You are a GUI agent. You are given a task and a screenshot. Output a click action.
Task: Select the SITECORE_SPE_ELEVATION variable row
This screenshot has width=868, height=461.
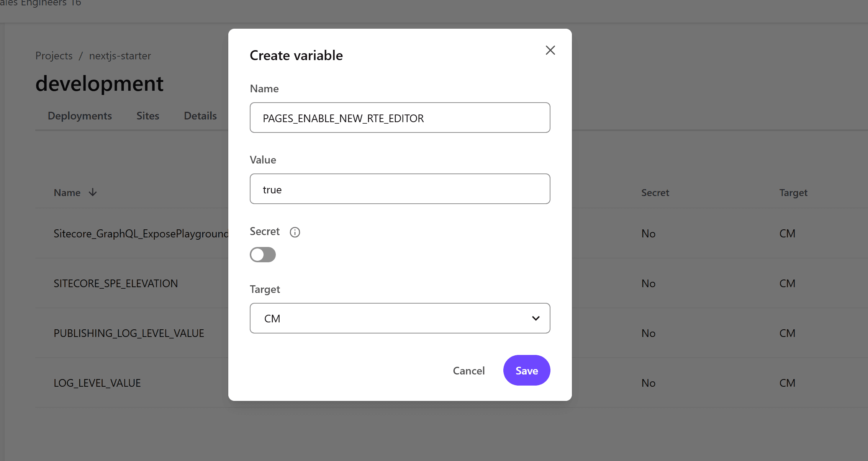tap(116, 283)
